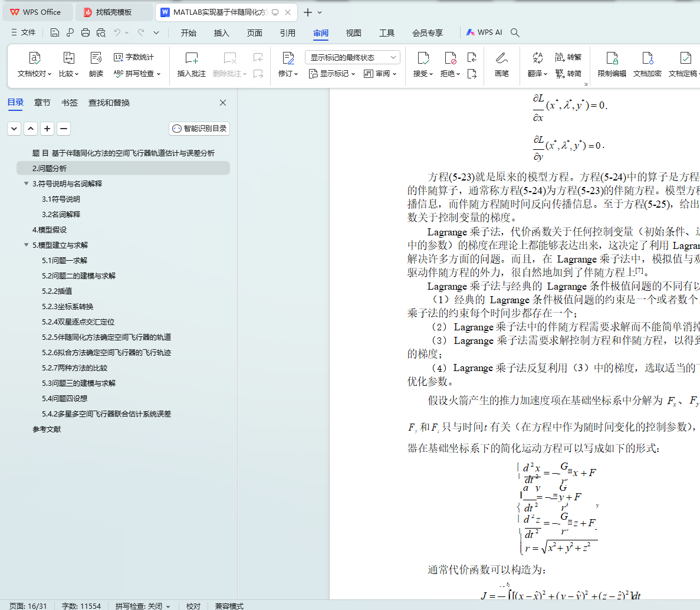
Task: Open the 文档校对 tool
Action: pos(34,64)
